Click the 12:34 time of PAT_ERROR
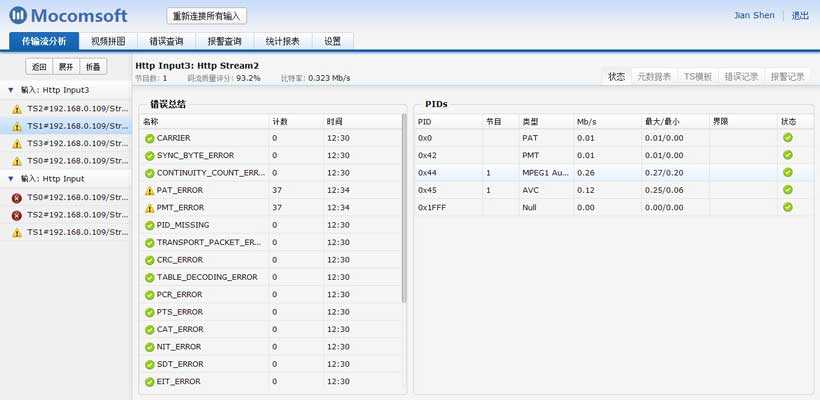 (338, 190)
